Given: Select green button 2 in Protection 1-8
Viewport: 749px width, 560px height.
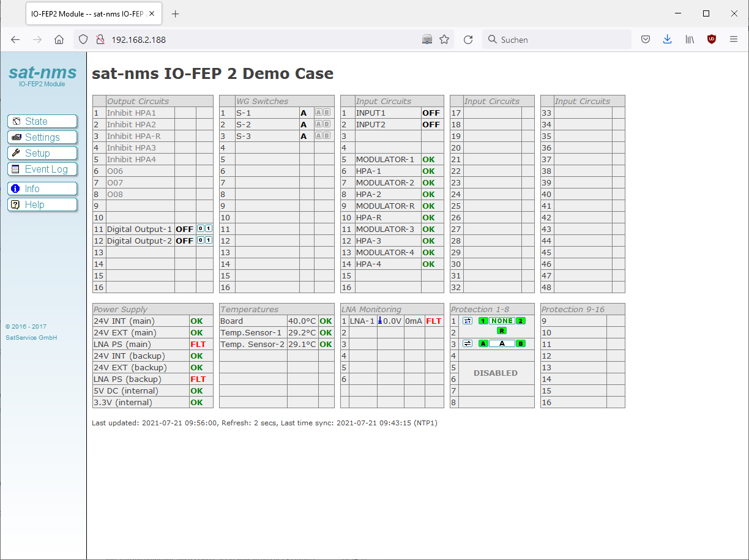Looking at the screenshot, I should click(521, 321).
